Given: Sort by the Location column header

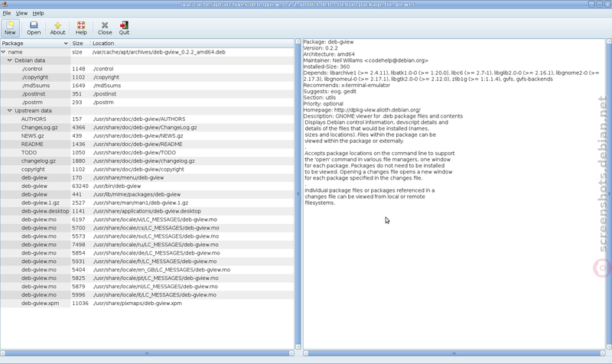Looking at the screenshot, I should click(193, 44).
